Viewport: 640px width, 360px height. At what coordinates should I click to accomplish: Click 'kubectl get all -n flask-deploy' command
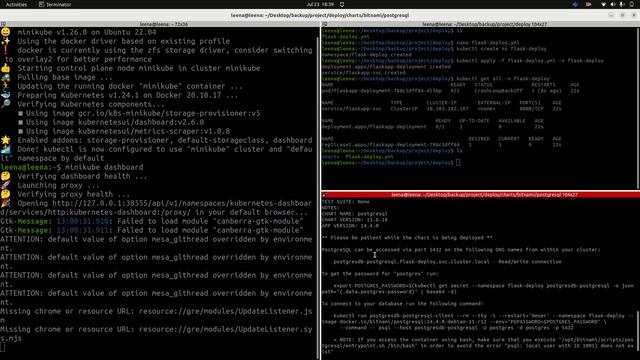click(503, 79)
